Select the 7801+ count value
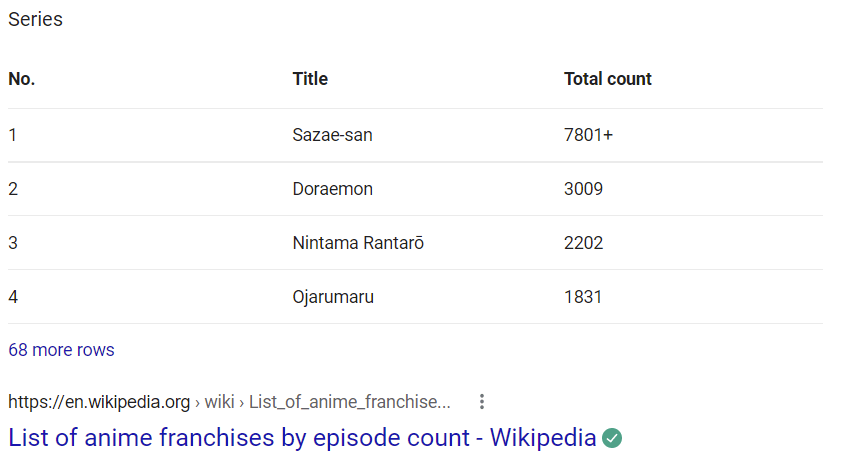 coord(588,134)
